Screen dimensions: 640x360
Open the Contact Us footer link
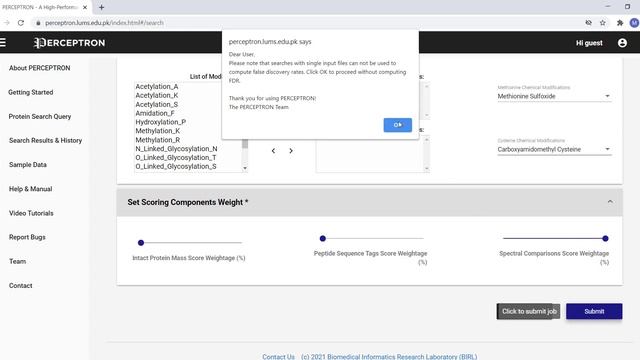click(x=278, y=356)
